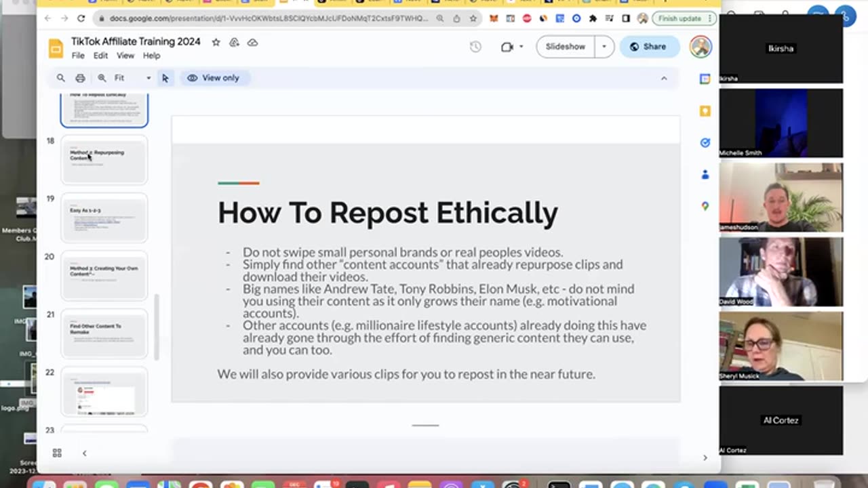Click the move to Drive icon
The width and height of the screenshot is (868, 488).
[234, 42]
